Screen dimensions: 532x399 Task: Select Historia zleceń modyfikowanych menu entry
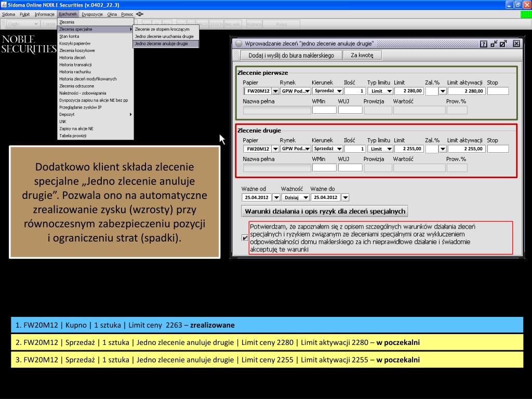96,79
